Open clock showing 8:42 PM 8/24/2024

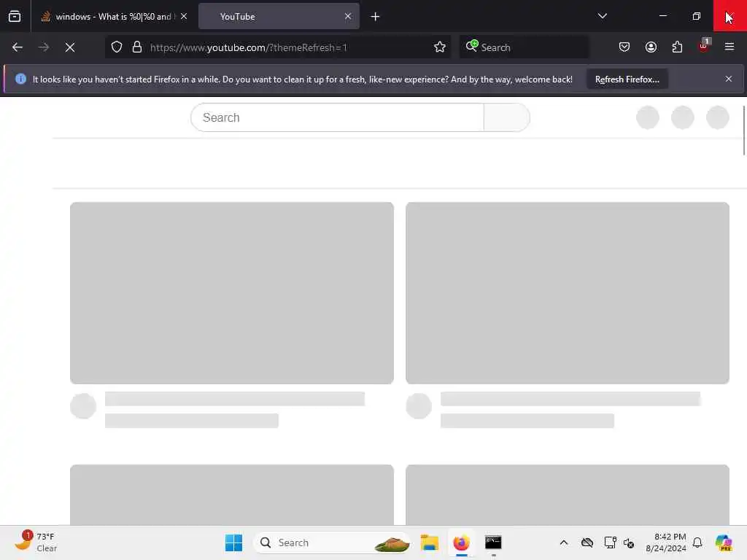[665, 542]
